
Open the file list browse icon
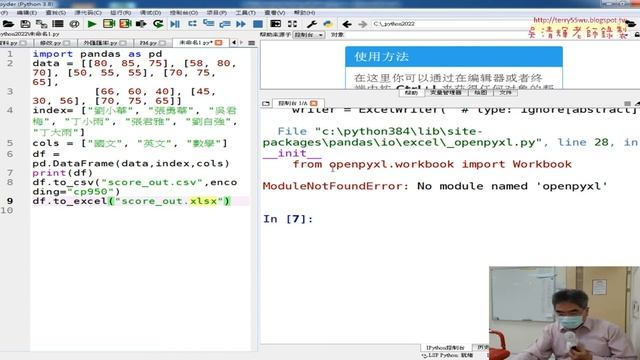click(58, 24)
